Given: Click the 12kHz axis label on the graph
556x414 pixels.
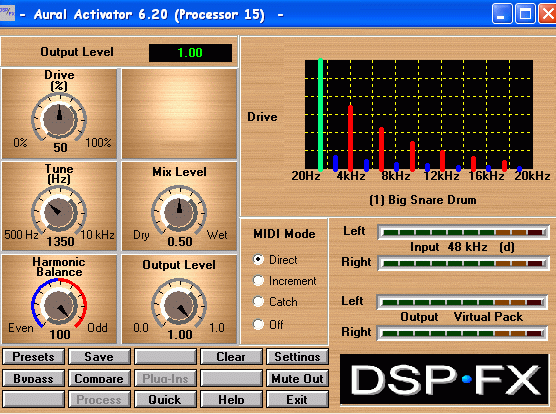Looking at the screenshot, I should coord(441,176).
